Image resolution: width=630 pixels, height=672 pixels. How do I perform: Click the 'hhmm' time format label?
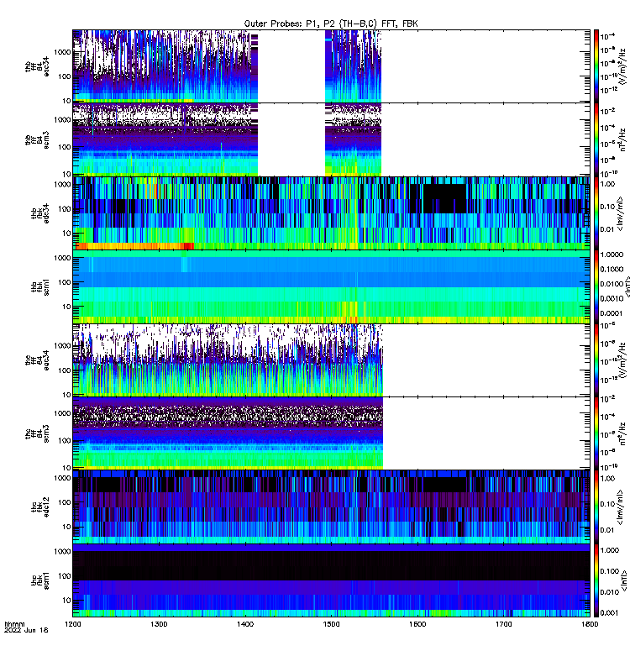(14, 624)
